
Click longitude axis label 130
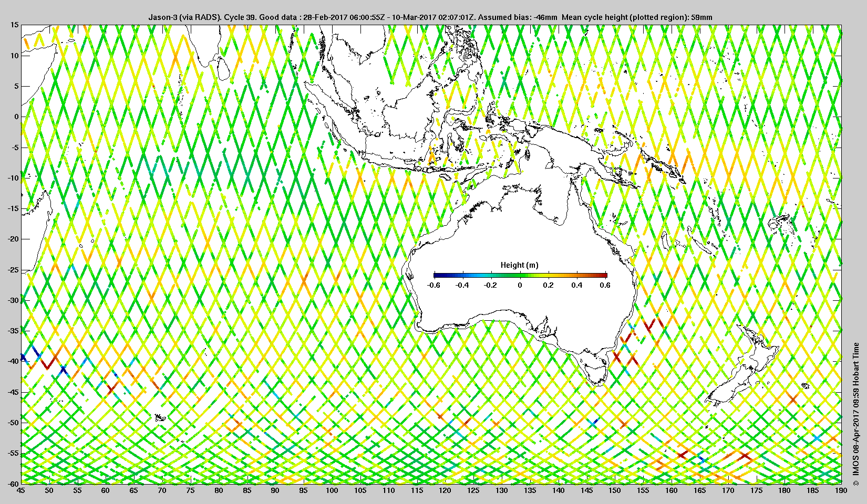coord(501,491)
